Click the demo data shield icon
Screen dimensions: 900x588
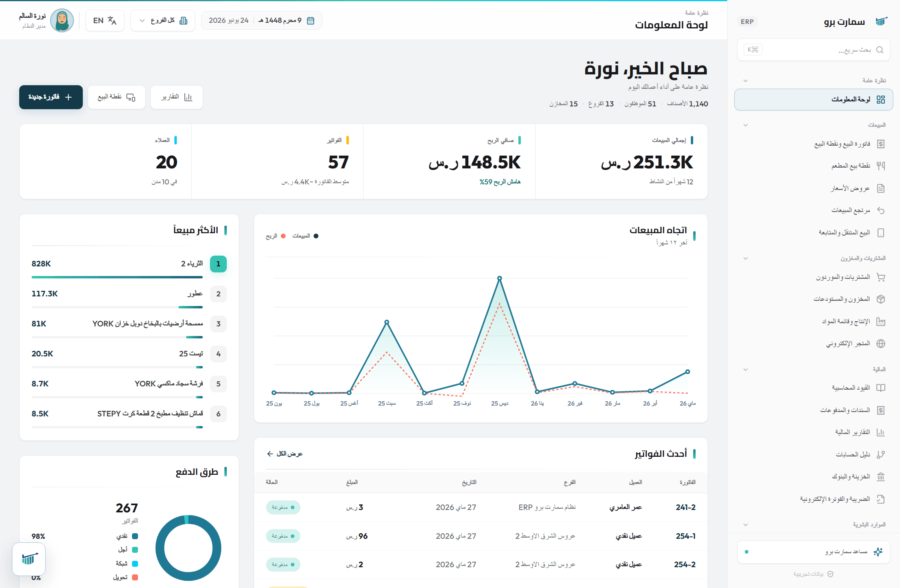coord(830,574)
